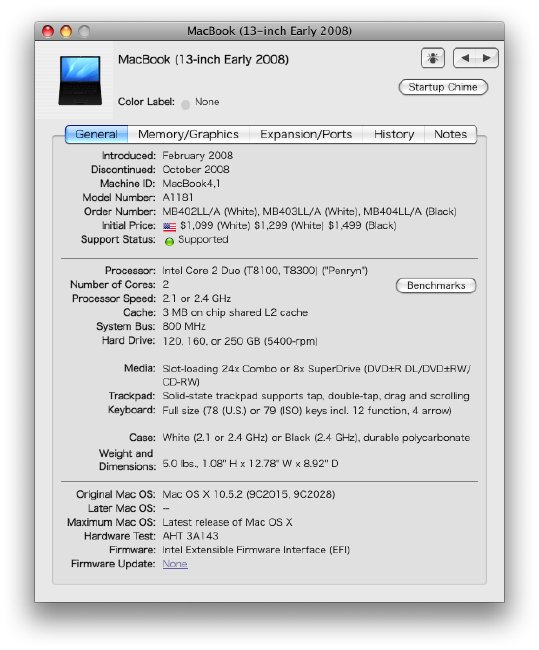Image resolution: width=539 pixels, height=650 pixels.
Task: Click the window title bar text
Action: coord(269,31)
